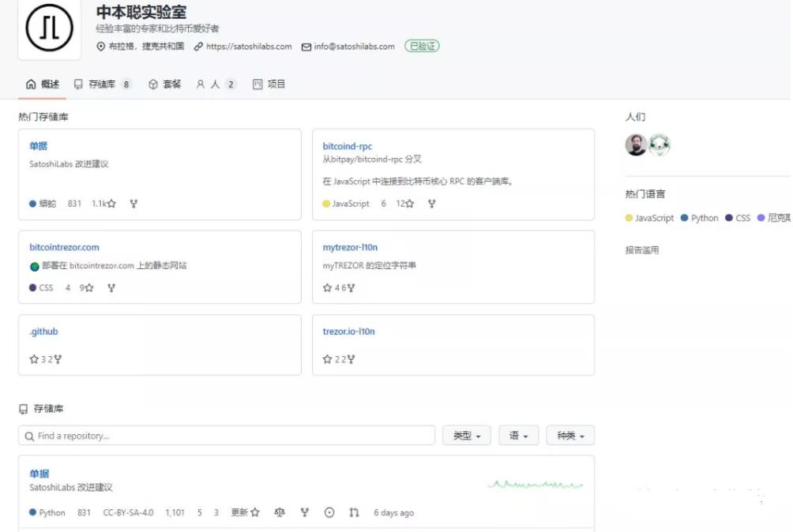
Task: Click the yellow JavaScript dot on bitcoind-rpc card
Action: tap(326, 204)
